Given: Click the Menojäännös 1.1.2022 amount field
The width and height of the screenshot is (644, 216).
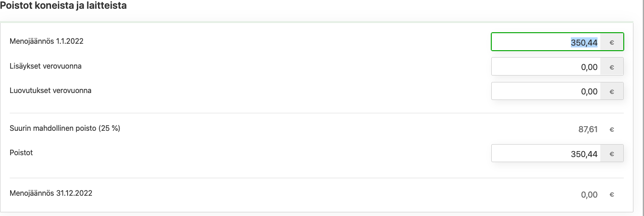Looking at the screenshot, I should [x=546, y=42].
